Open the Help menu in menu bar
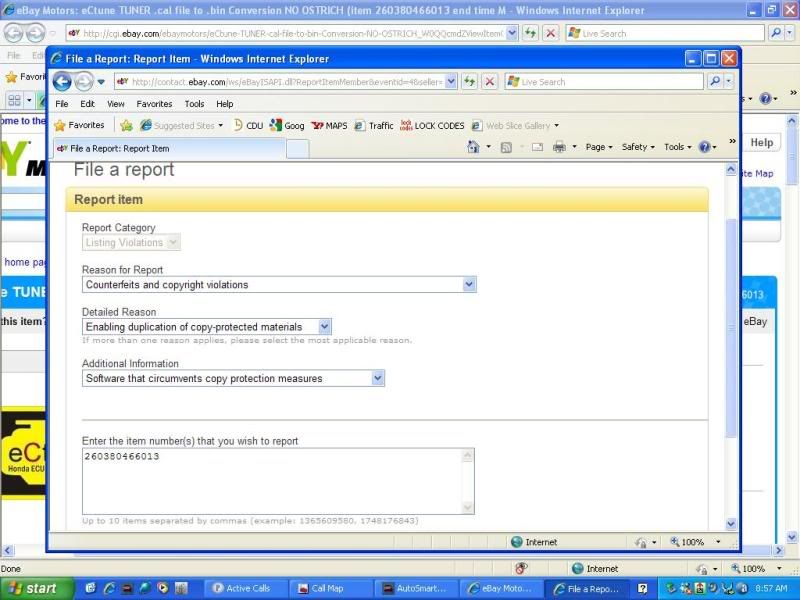This screenshot has height=600, width=800. click(224, 104)
